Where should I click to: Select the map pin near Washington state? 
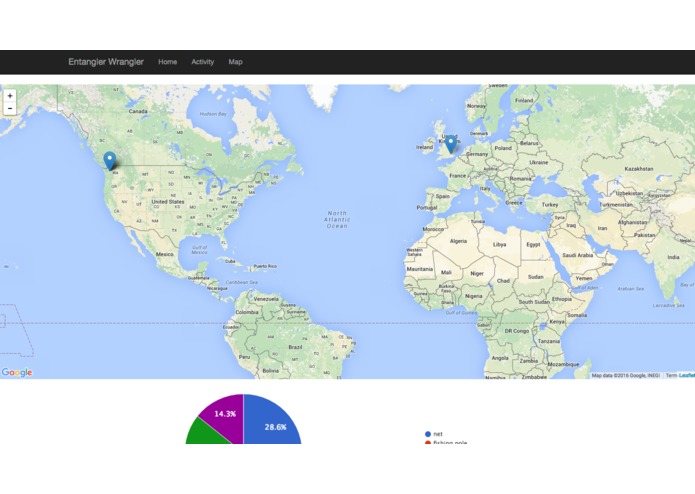109,160
